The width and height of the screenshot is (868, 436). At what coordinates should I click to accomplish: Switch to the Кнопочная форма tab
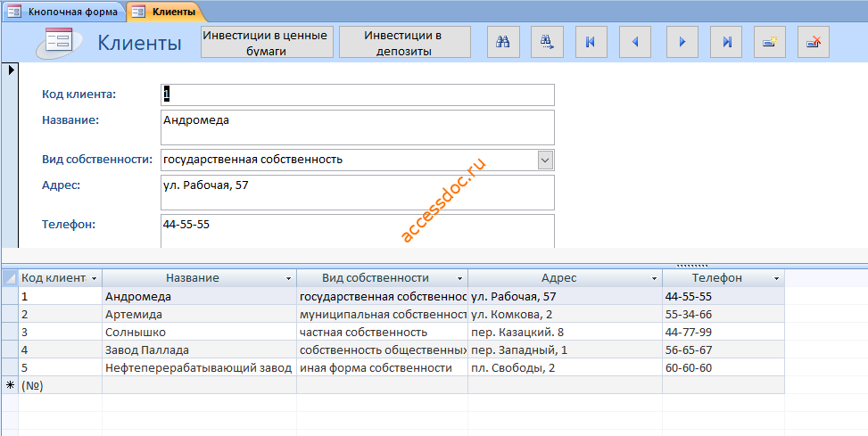(64, 12)
